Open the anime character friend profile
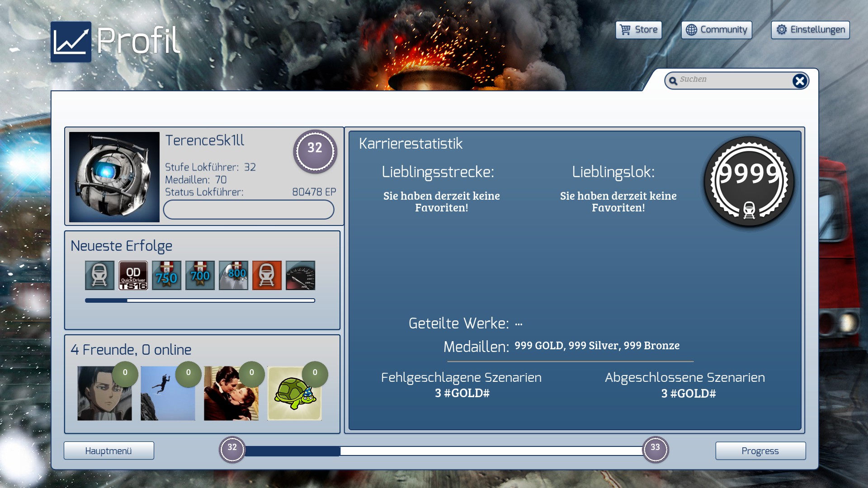 [x=104, y=393]
